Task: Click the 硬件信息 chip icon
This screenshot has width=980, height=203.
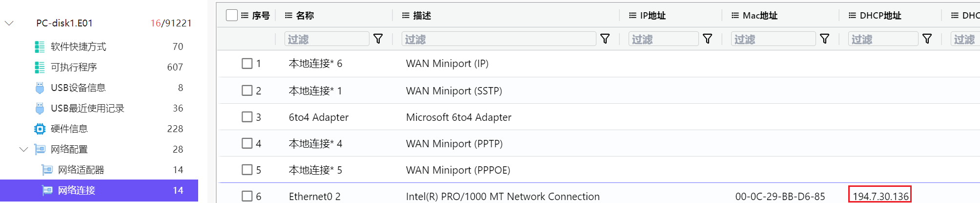Action: point(40,129)
